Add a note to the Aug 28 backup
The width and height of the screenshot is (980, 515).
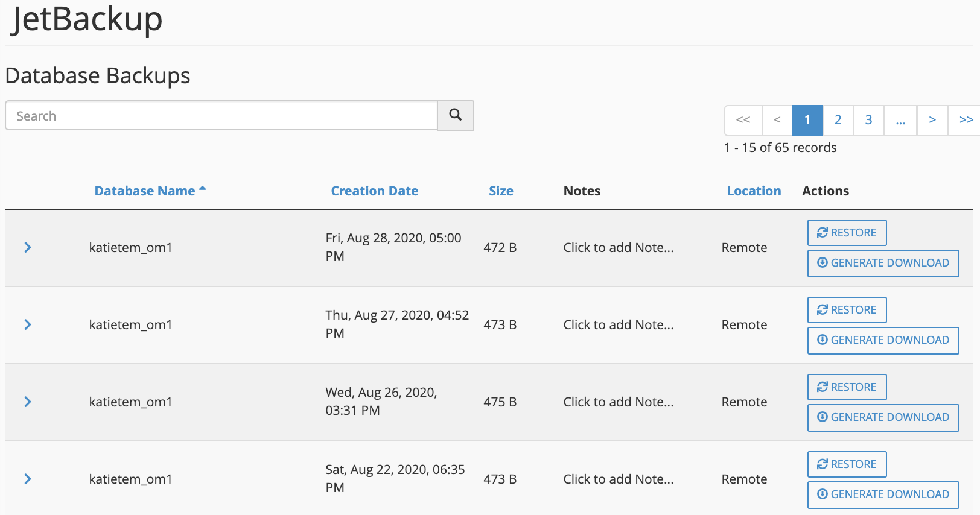coord(619,247)
